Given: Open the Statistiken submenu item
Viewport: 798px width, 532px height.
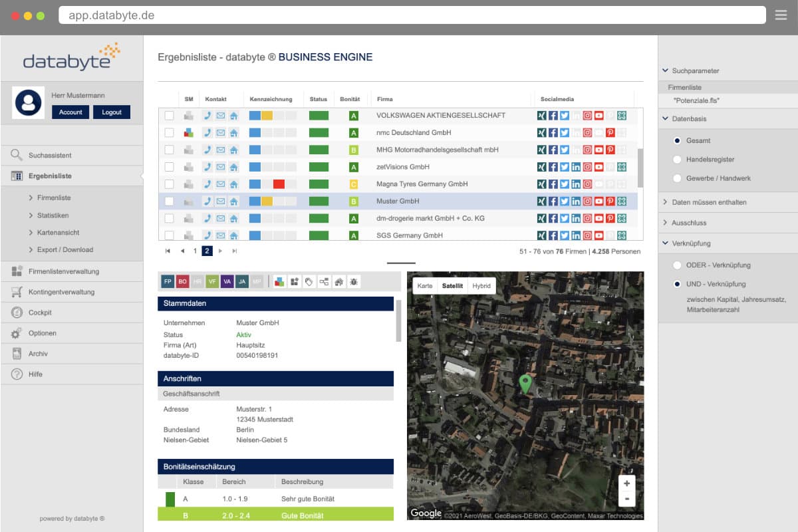Looking at the screenshot, I should (53, 215).
